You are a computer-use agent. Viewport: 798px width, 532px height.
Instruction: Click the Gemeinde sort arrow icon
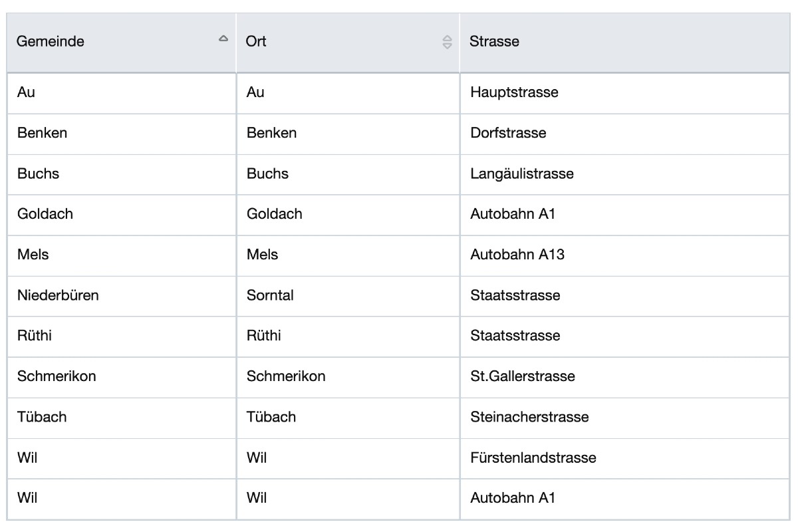[223, 39]
